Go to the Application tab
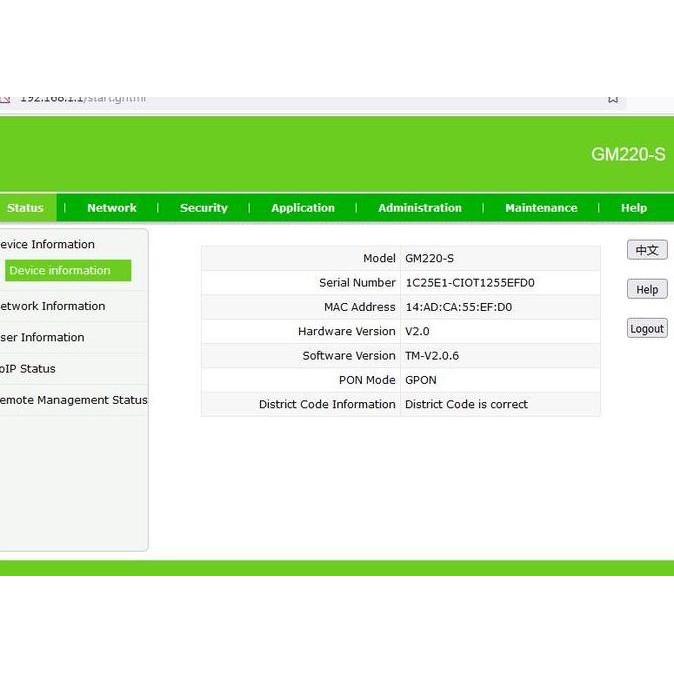674x674 pixels. [303, 208]
